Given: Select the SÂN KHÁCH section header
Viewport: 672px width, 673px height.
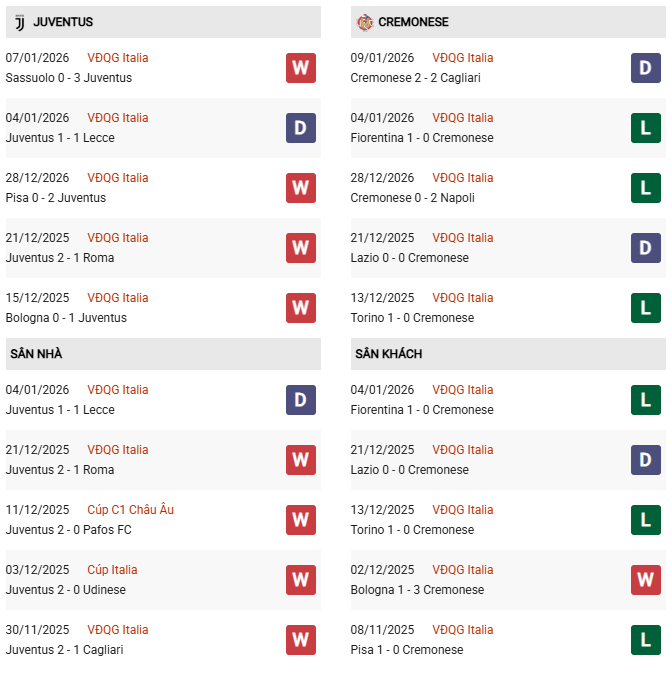Looking at the screenshot, I should pos(388,354).
